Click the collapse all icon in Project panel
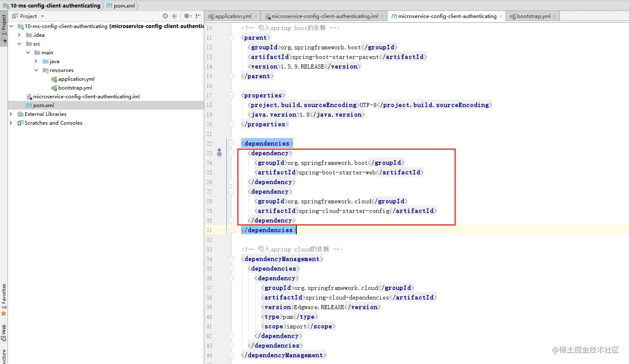 [x=174, y=16]
